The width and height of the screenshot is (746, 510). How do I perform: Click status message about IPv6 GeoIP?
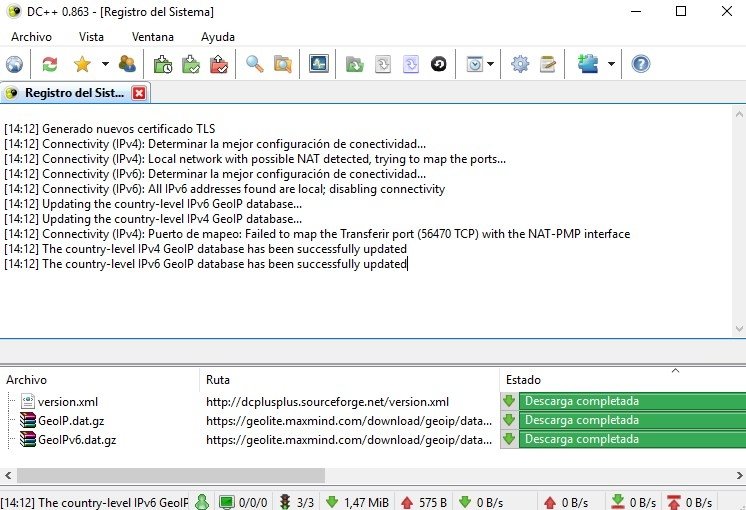tap(94, 502)
